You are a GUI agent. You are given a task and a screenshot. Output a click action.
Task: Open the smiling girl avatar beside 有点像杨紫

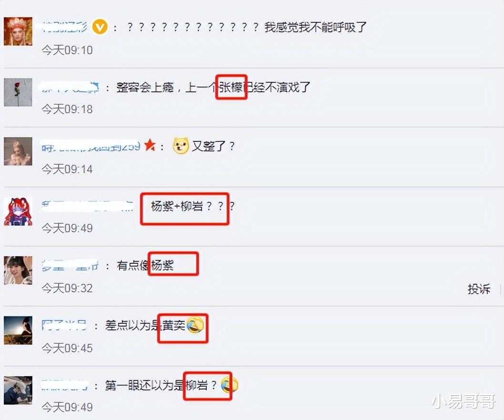point(18,270)
